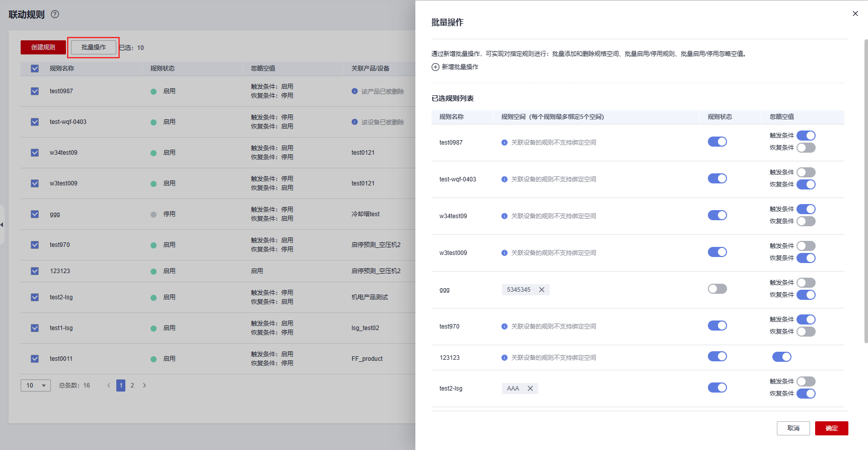Close the 批量操作 side panel
The image size is (868, 450).
pos(855,14)
